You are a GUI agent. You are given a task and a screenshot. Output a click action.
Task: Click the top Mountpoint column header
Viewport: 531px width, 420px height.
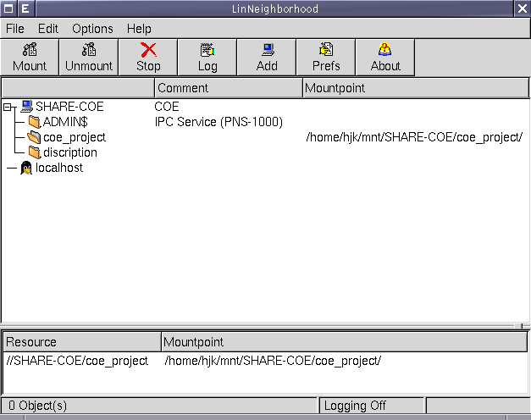tap(415, 88)
